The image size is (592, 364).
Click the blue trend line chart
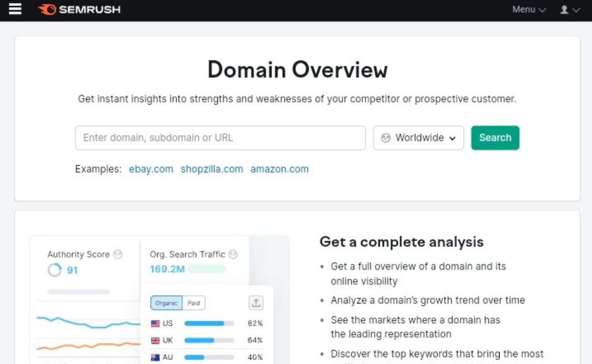[88, 322]
